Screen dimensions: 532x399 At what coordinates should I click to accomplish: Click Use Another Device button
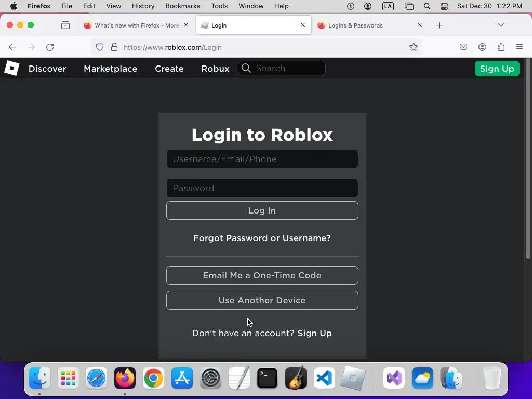coord(262,300)
